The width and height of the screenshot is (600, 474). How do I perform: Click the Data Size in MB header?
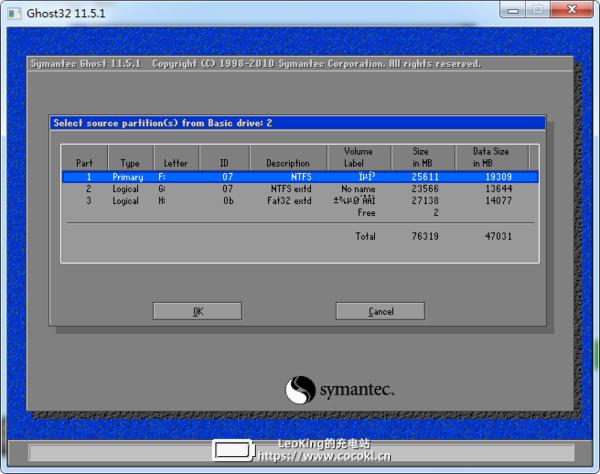(491, 157)
